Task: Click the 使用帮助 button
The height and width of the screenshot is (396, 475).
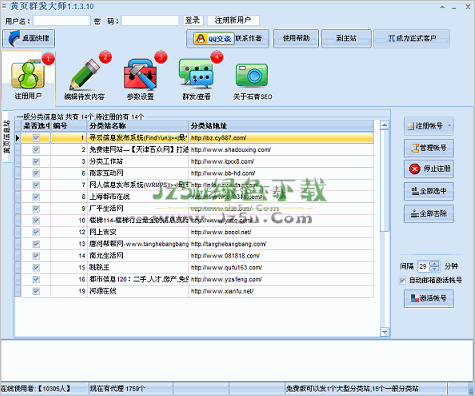Action: [296, 39]
